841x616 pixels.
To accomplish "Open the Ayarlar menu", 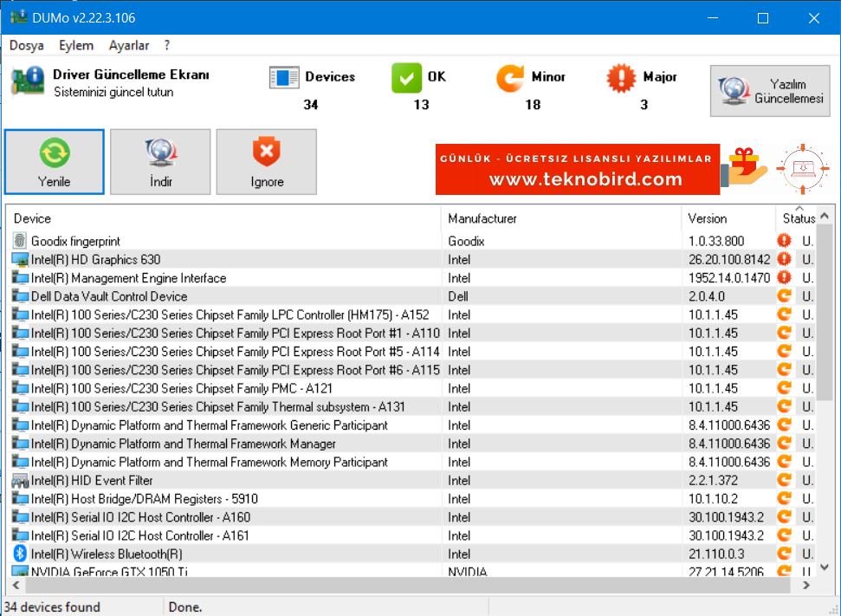I will tap(129, 46).
